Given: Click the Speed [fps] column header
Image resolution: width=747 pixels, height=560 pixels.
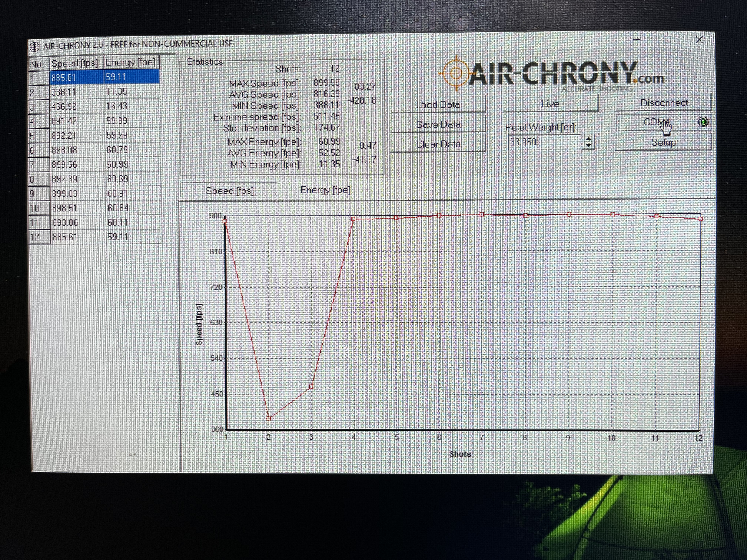Looking at the screenshot, I should (x=77, y=63).
